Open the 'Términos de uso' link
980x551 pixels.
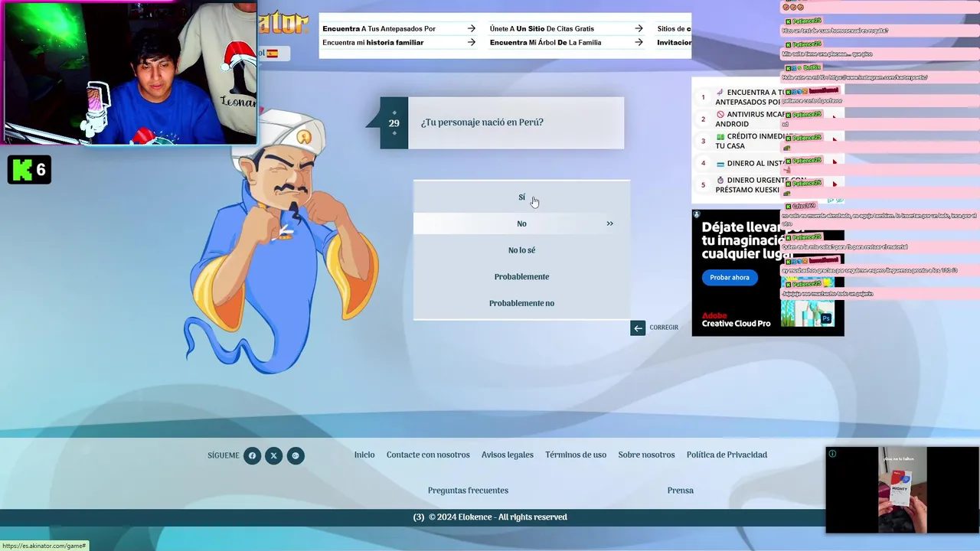576,455
